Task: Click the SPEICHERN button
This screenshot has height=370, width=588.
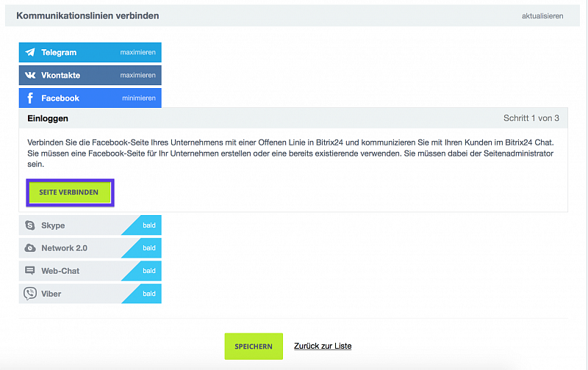Action: tap(254, 347)
